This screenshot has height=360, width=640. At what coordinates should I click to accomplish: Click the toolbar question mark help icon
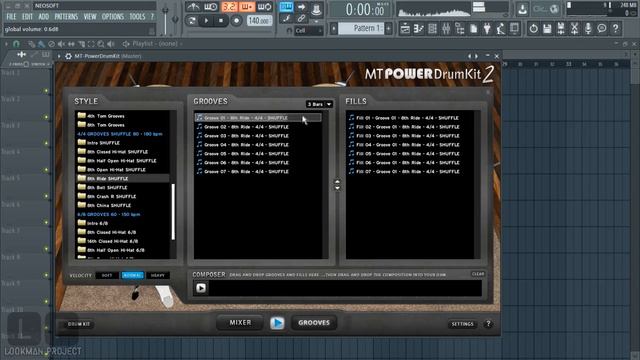[616, 28]
